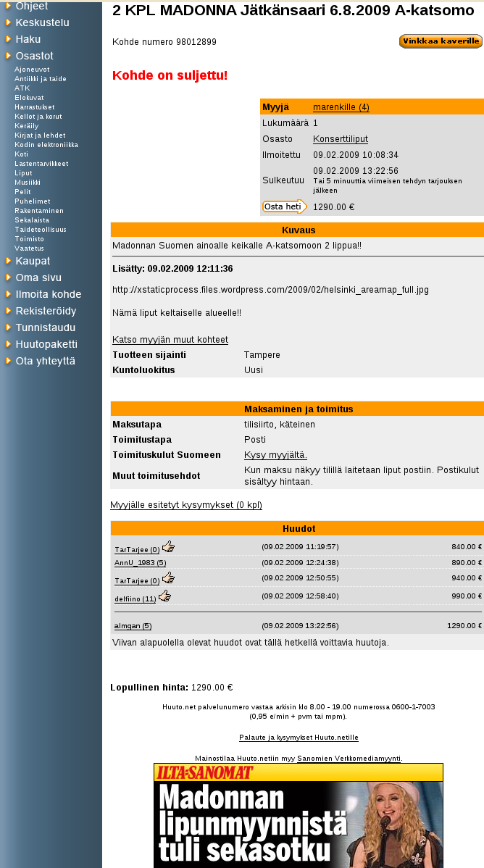Click orange arrow icon beside Kaupat

(8, 260)
